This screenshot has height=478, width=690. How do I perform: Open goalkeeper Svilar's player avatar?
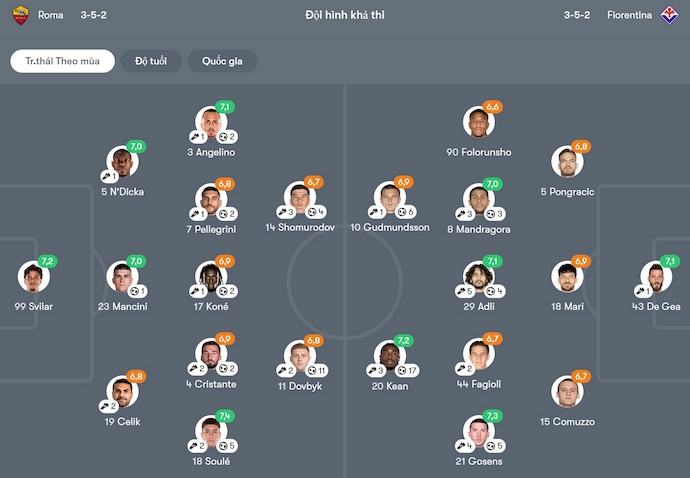click(33, 277)
